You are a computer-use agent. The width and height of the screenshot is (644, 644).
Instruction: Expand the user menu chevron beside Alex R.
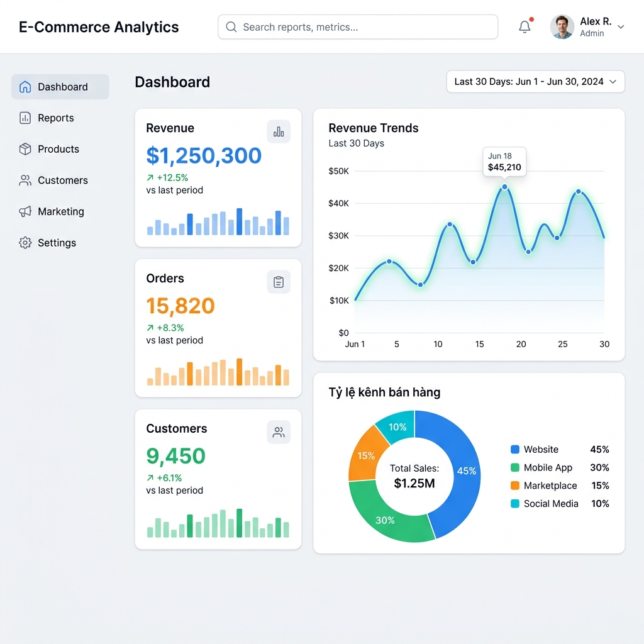click(x=621, y=27)
